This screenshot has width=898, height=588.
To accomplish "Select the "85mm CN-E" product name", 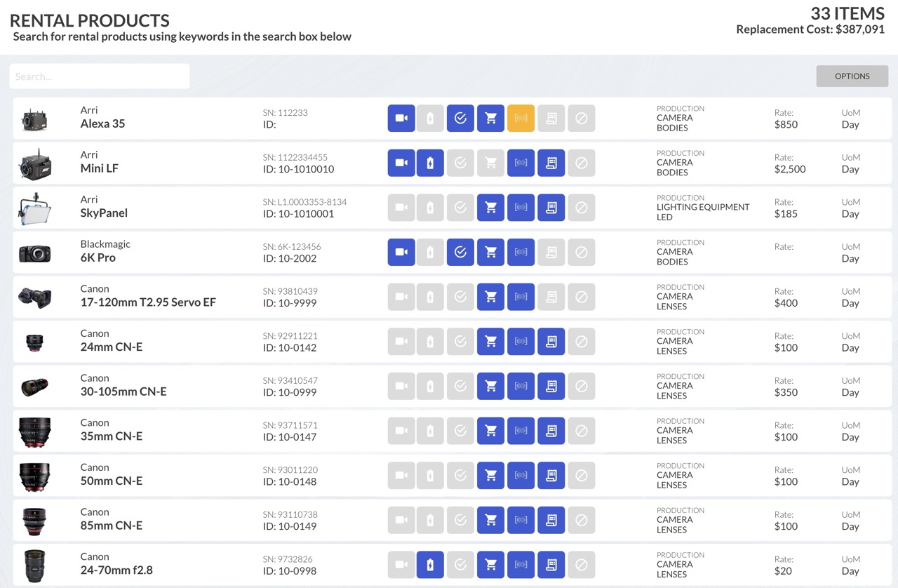I will click(112, 526).
